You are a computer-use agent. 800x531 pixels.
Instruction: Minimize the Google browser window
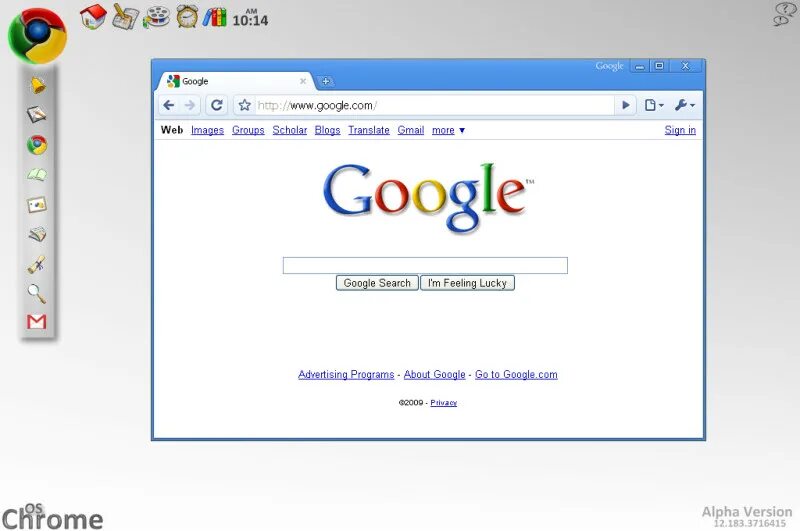pyautogui.click(x=640, y=66)
